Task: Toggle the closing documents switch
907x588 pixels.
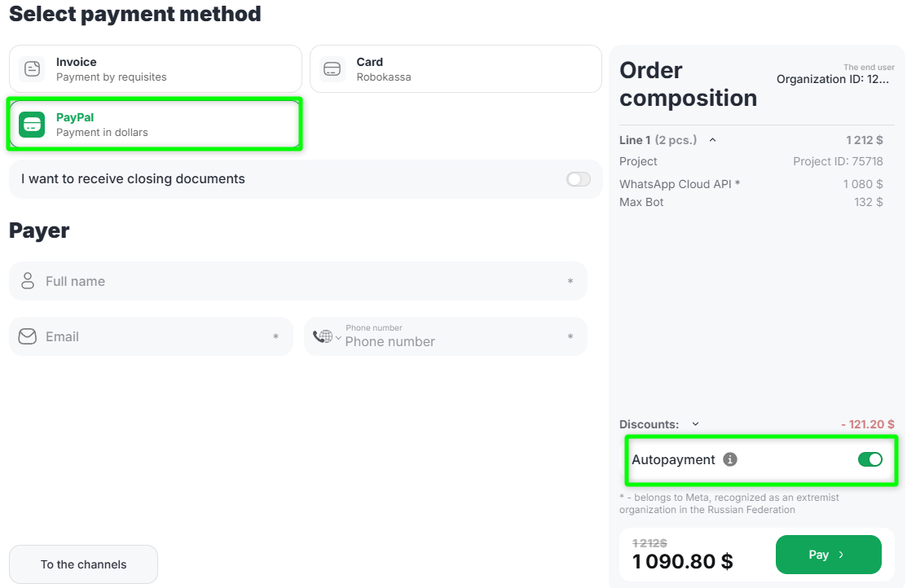Action: tap(579, 179)
